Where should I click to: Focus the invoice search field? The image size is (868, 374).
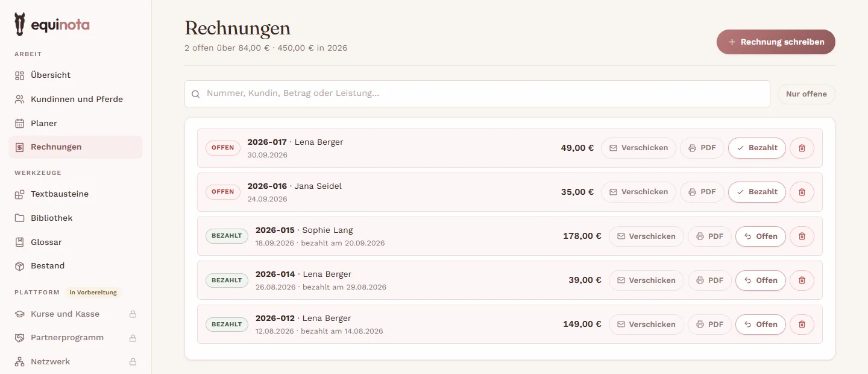[477, 94]
